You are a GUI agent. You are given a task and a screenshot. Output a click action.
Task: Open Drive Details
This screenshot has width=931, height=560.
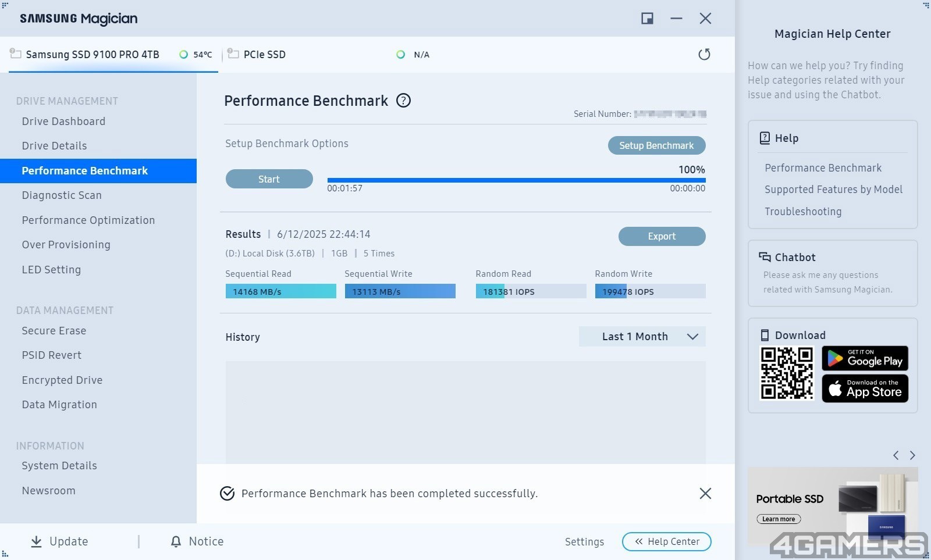pyautogui.click(x=54, y=146)
